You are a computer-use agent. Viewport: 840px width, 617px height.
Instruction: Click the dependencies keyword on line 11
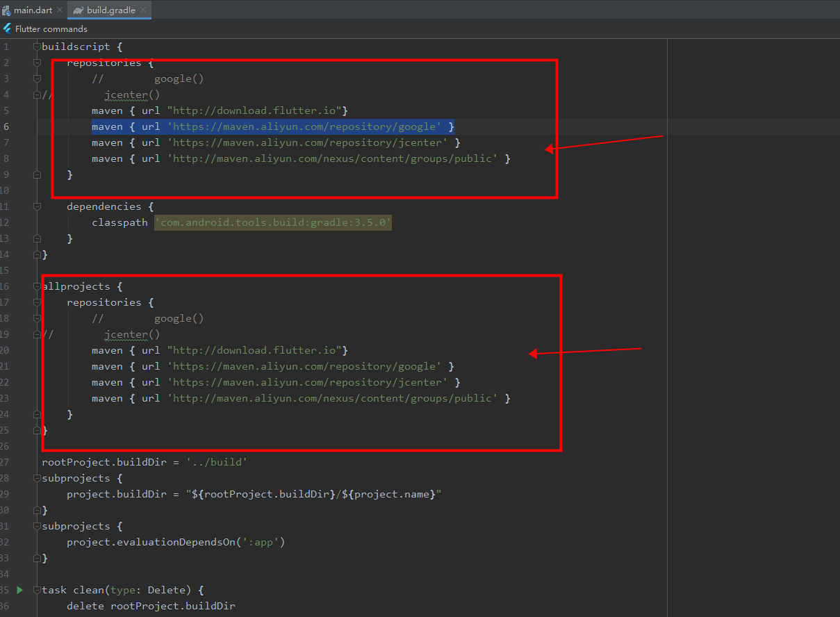coord(104,206)
